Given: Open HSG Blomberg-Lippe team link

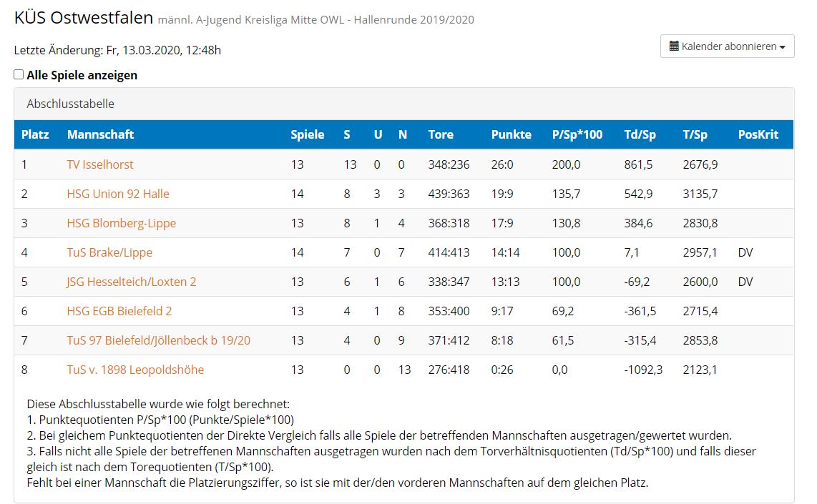Looking at the screenshot, I should (x=122, y=223).
